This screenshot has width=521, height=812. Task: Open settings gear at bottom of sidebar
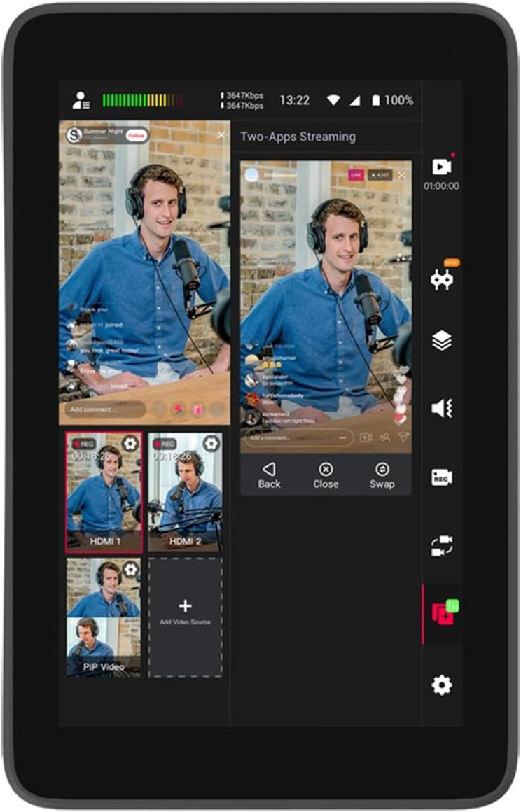click(x=441, y=685)
